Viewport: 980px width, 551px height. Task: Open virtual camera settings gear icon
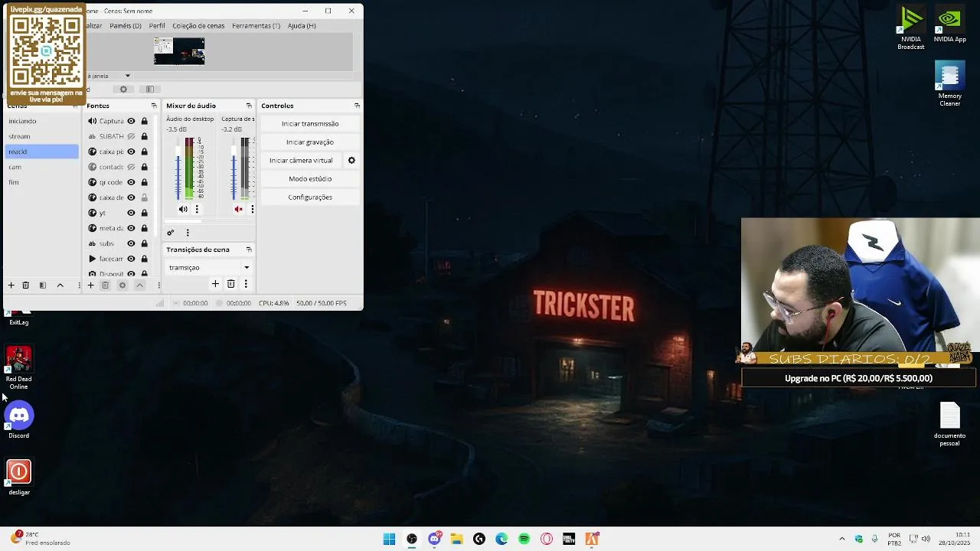(351, 160)
